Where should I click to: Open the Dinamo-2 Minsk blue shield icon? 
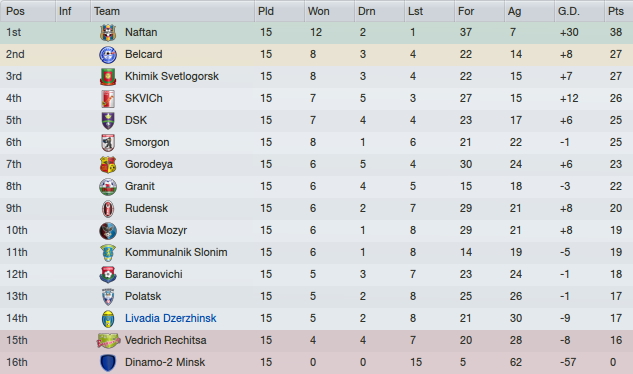pyautogui.click(x=108, y=363)
